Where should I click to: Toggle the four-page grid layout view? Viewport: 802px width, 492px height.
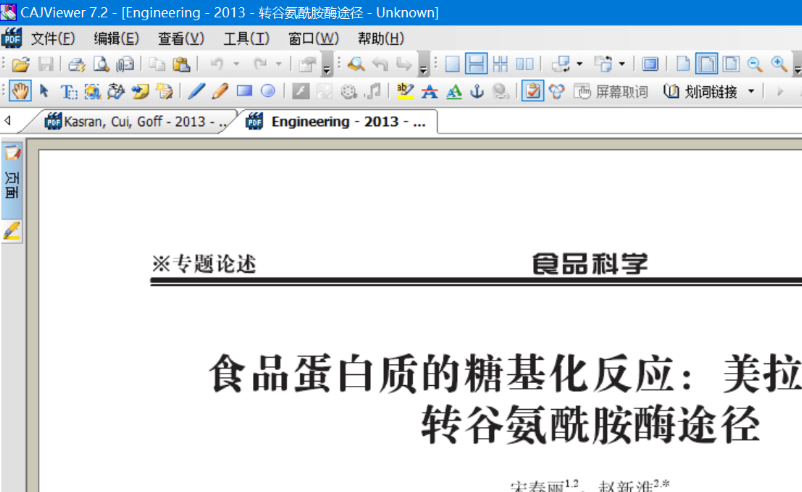tap(500, 64)
